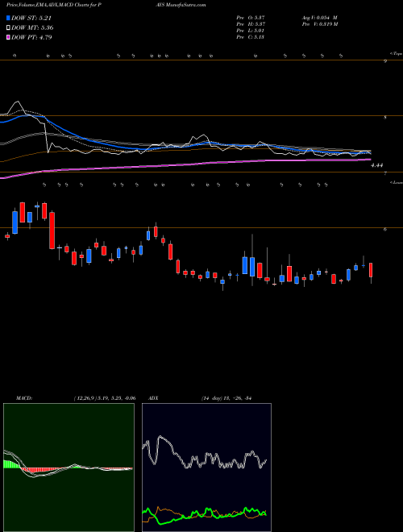This screenshot has width=403, height=532.
Task: Select the 'DOW ST: 5.21' legend label
Action: coord(31,18)
